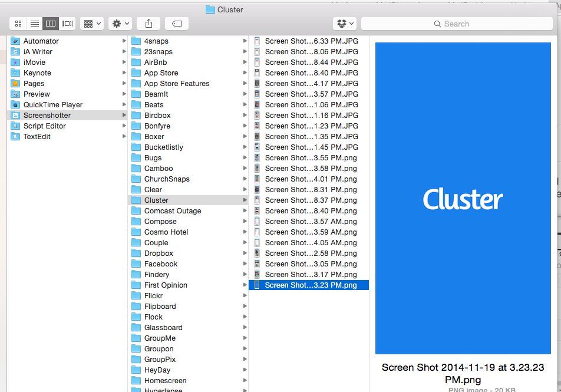Expand the 4snaps folder arrow
Viewport: 561px width, 392px height.
245,41
